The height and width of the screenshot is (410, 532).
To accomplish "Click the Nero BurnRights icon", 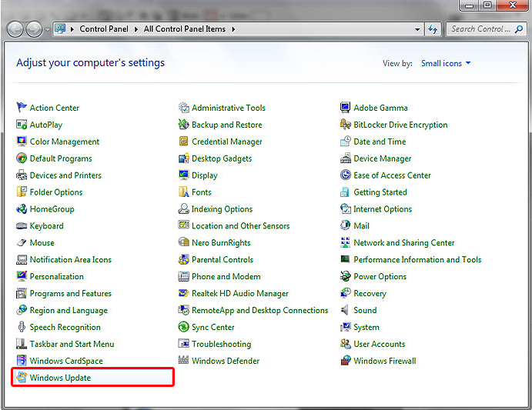I will (184, 243).
